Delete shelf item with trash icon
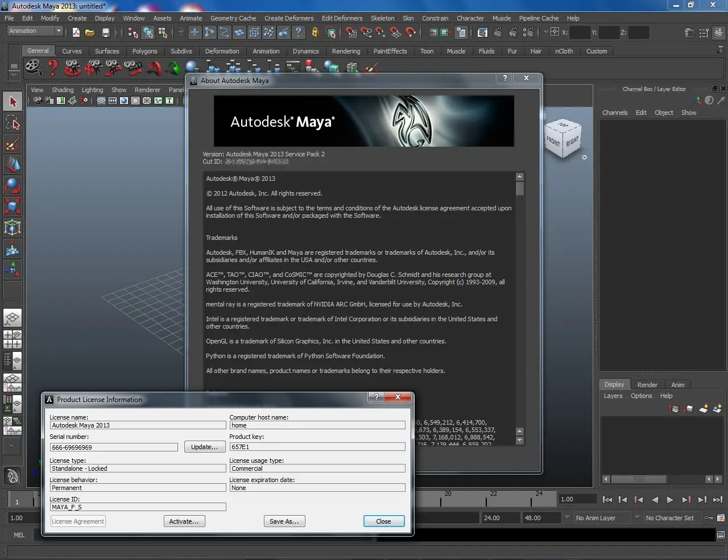 (722, 50)
